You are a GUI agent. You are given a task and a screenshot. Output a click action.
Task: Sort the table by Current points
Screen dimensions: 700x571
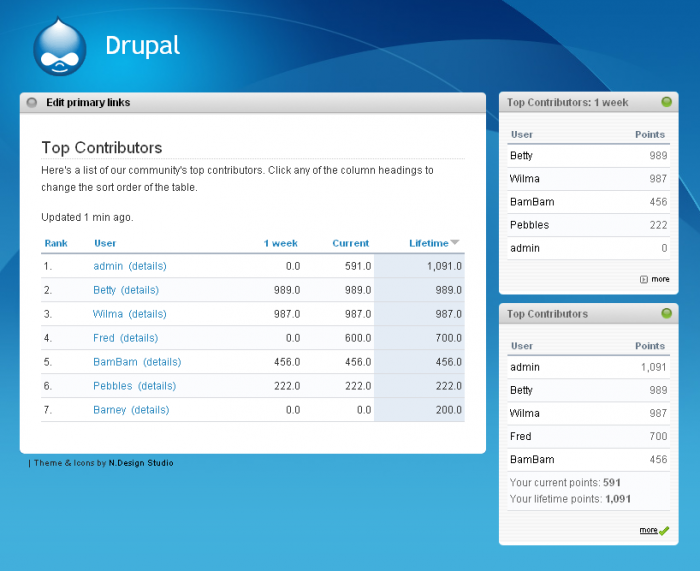pyautogui.click(x=350, y=243)
